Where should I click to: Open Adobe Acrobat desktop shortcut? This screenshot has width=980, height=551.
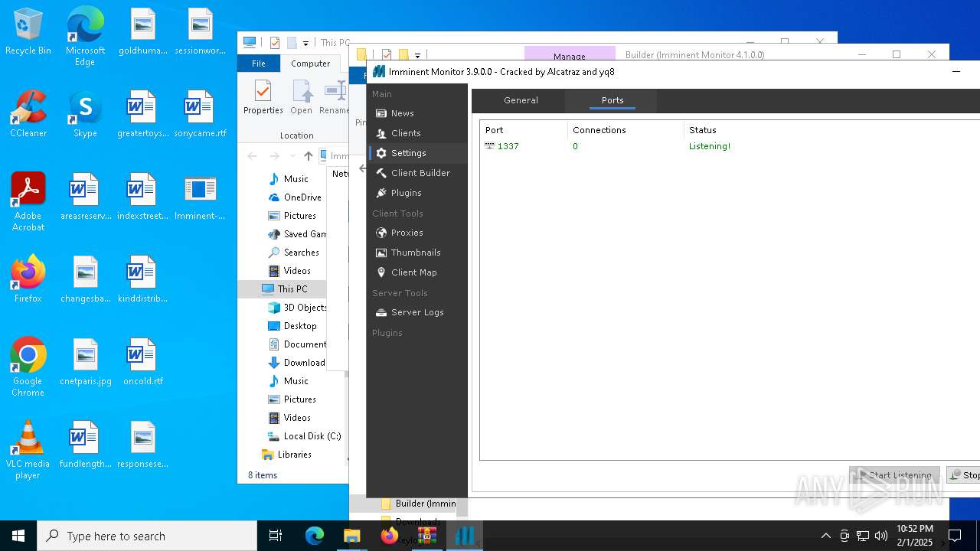pos(28,202)
